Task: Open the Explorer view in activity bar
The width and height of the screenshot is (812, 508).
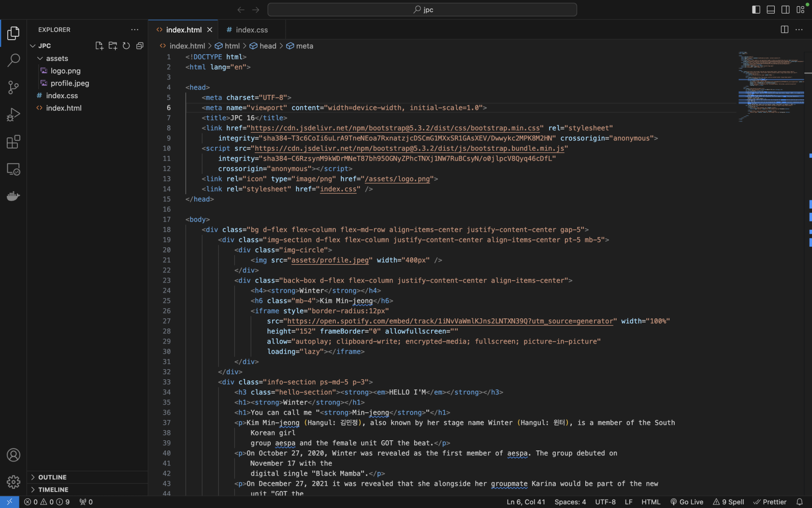Action: tap(14, 33)
